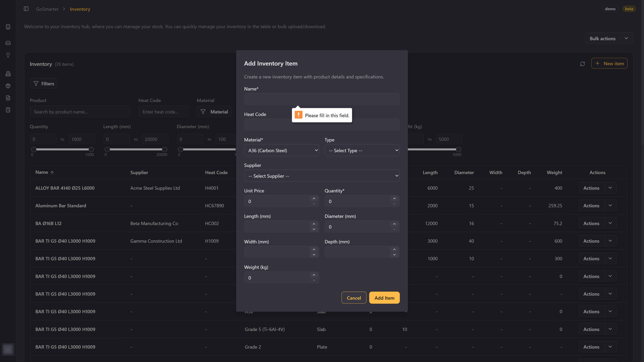Toggle the sidebar panel icon
The width and height of the screenshot is (644, 362).
click(26, 9)
